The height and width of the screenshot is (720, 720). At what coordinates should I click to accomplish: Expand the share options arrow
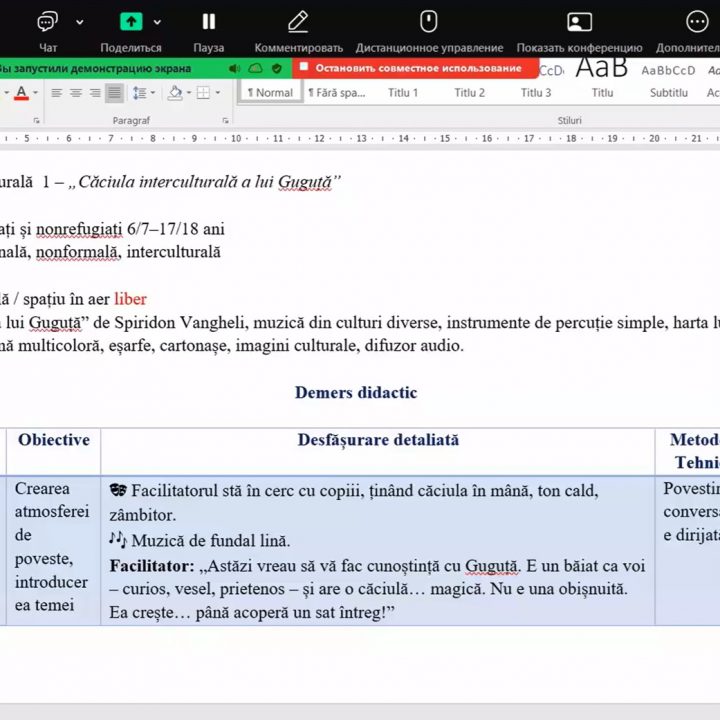coord(158,22)
